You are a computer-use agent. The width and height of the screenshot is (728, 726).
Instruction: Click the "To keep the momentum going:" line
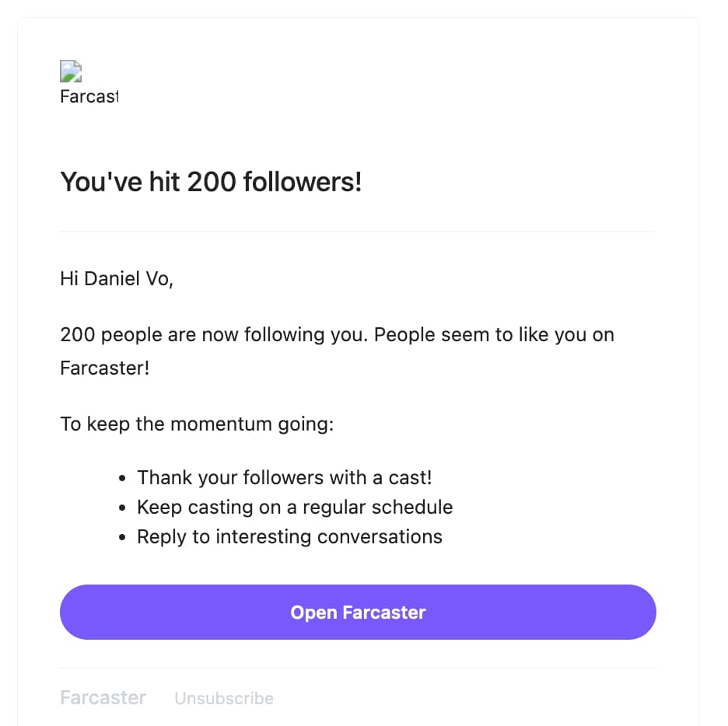pos(197,424)
